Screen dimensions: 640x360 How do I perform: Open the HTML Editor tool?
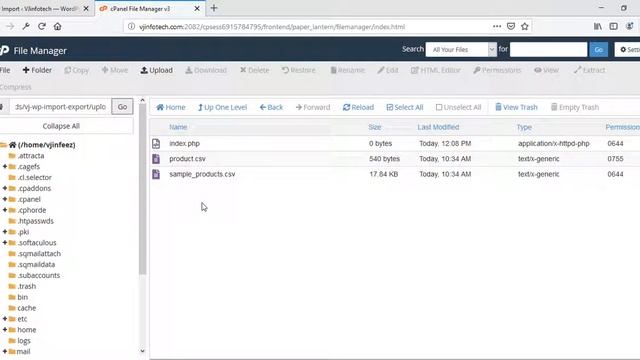[436, 70]
